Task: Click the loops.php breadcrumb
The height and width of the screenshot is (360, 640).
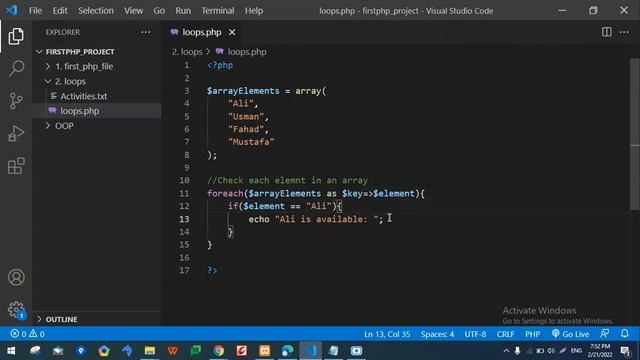Action: pos(247,52)
